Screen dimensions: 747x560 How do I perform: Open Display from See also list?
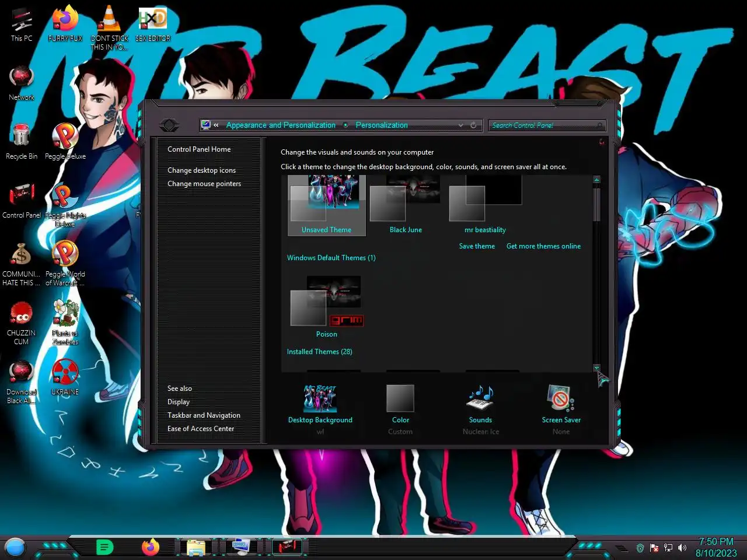point(179,402)
